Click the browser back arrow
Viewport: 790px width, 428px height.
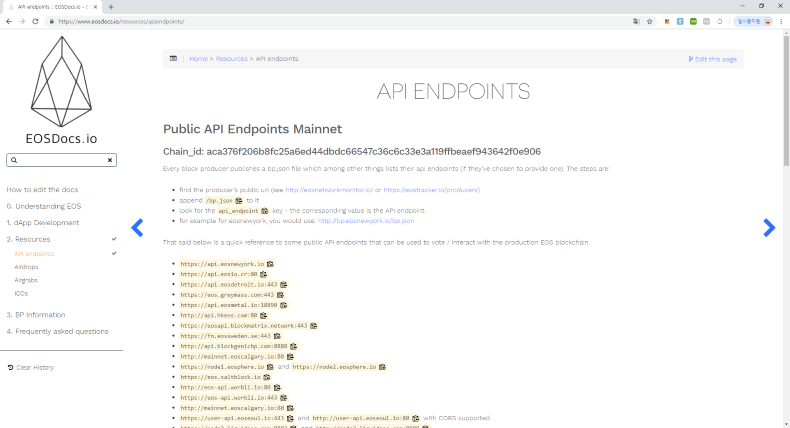(9, 21)
